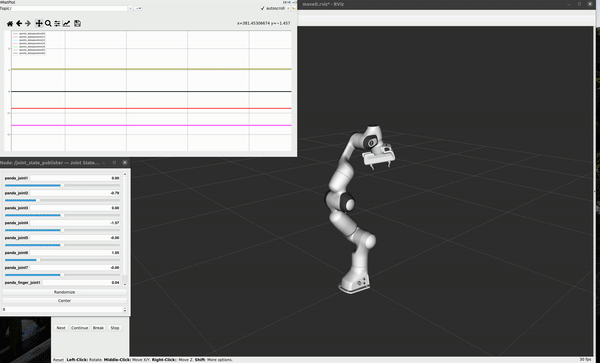Click the Center button
600x363 pixels.
tap(64, 301)
